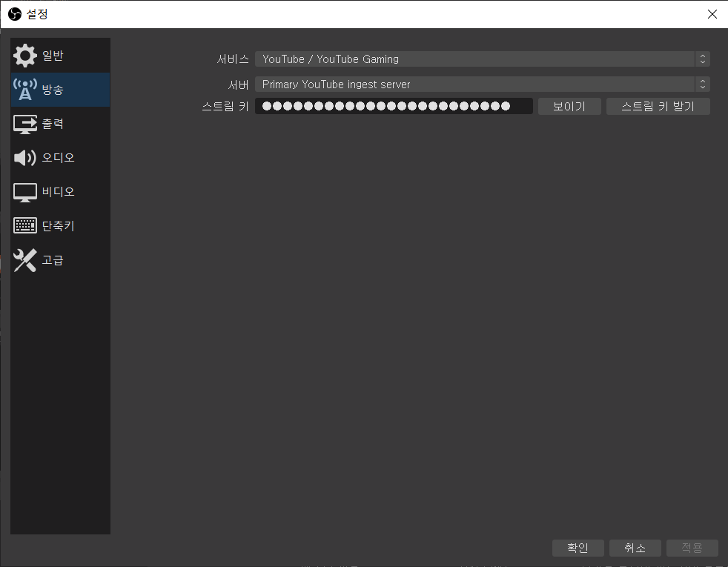The image size is (728, 567).
Task: Click the OBS logo in the title bar
Action: (x=14, y=14)
